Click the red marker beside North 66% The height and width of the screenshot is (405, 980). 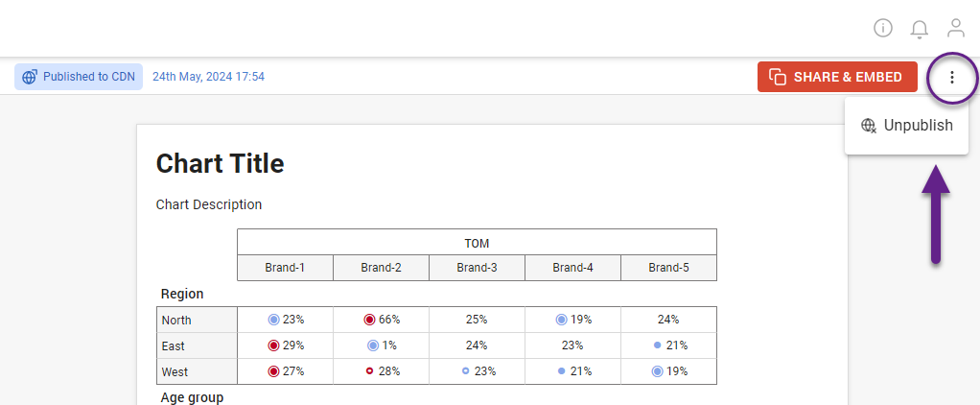point(369,320)
